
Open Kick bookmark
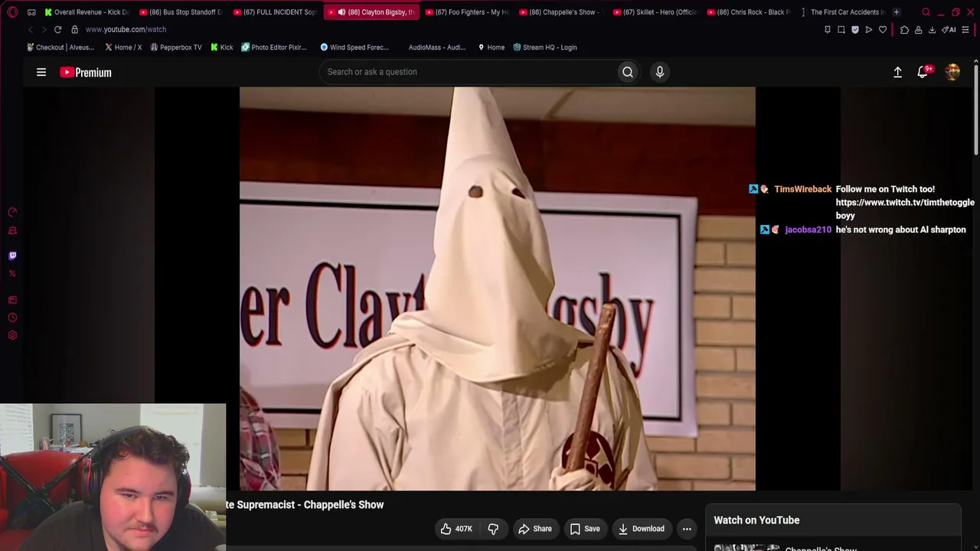click(x=222, y=47)
